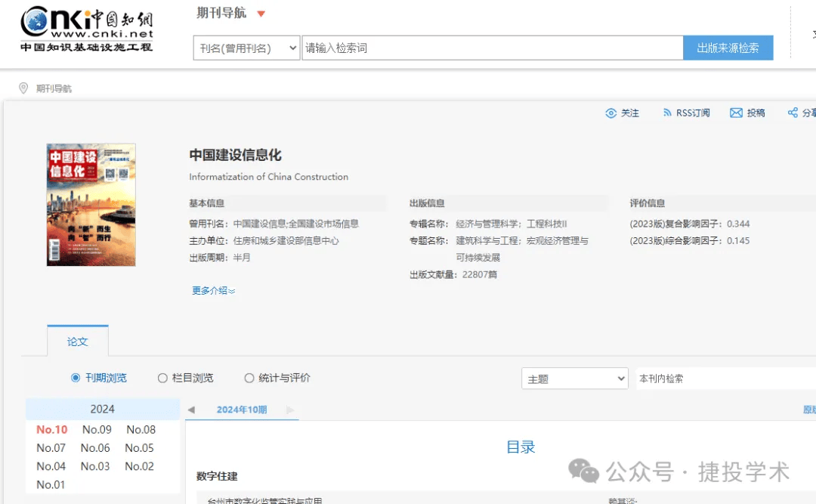Click the 投稿 envelope icon
Screen dimensions: 816x504
[736, 113]
